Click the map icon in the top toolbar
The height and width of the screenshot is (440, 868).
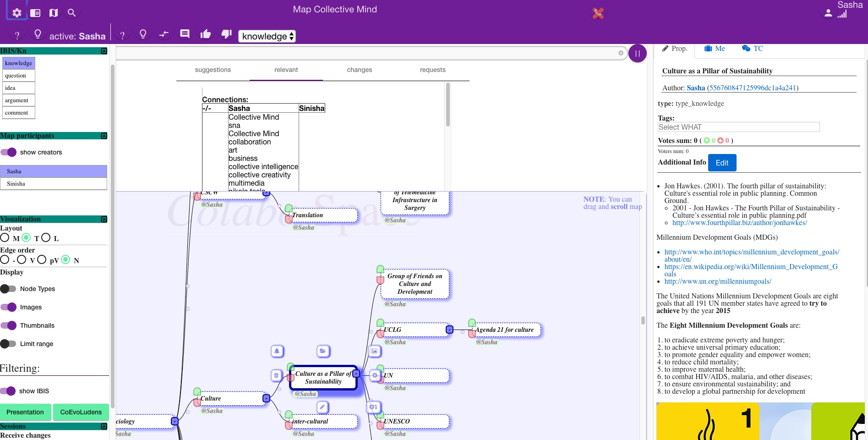(54, 13)
